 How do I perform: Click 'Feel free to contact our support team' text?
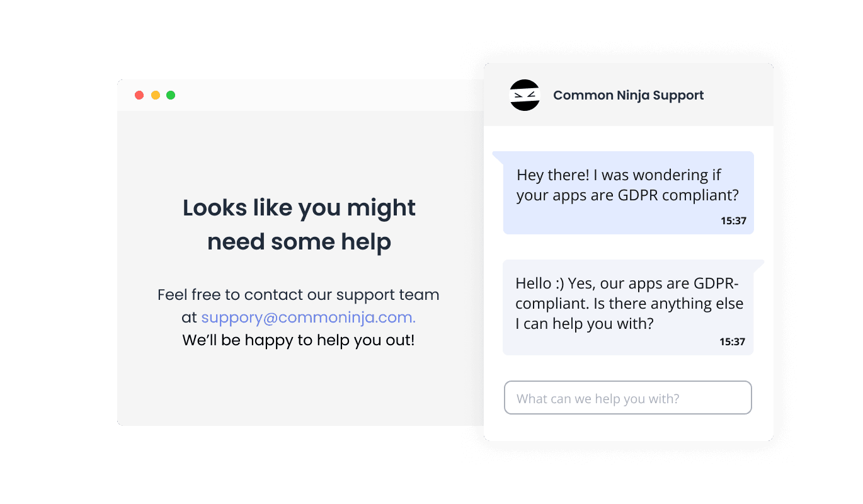click(299, 295)
